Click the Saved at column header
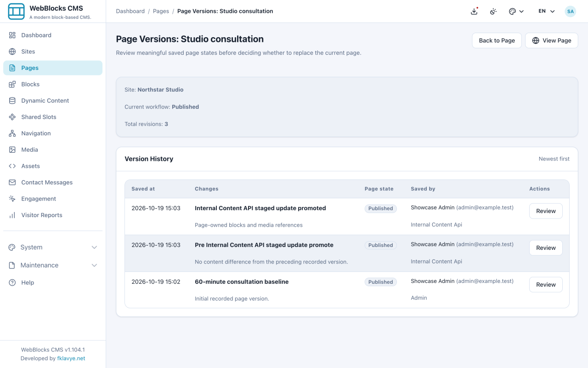Viewport: 588px width, 368px height. coord(143,189)
